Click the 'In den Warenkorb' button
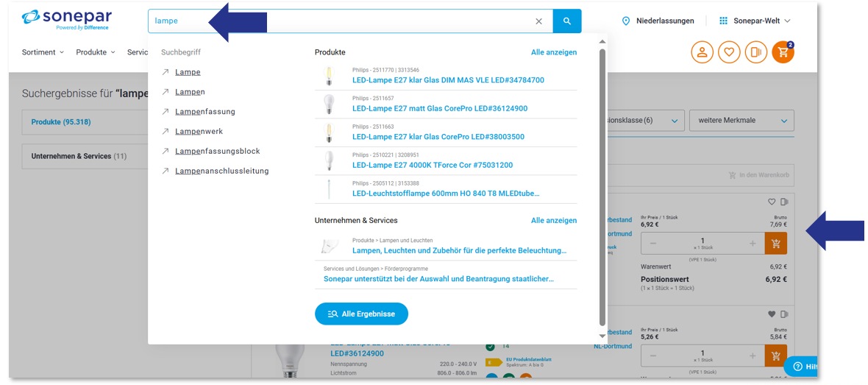This screenshot has width=868, height=385. tap(759, 175)
